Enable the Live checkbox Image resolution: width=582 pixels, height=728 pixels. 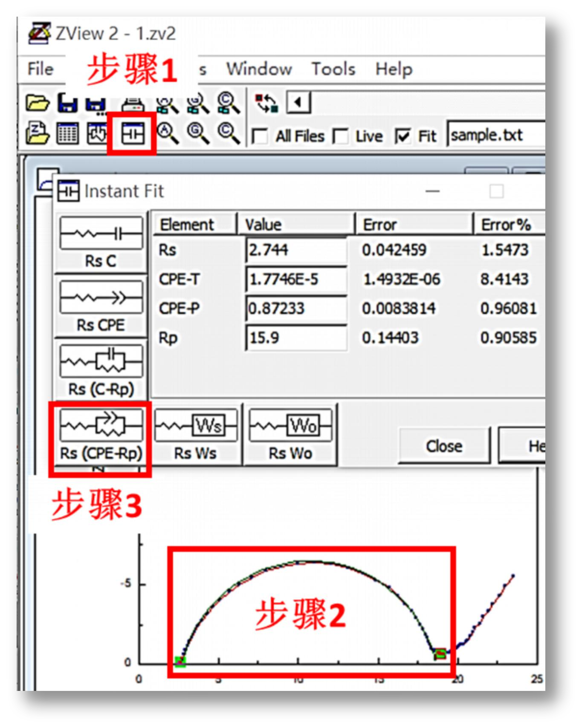pos(340,136)
